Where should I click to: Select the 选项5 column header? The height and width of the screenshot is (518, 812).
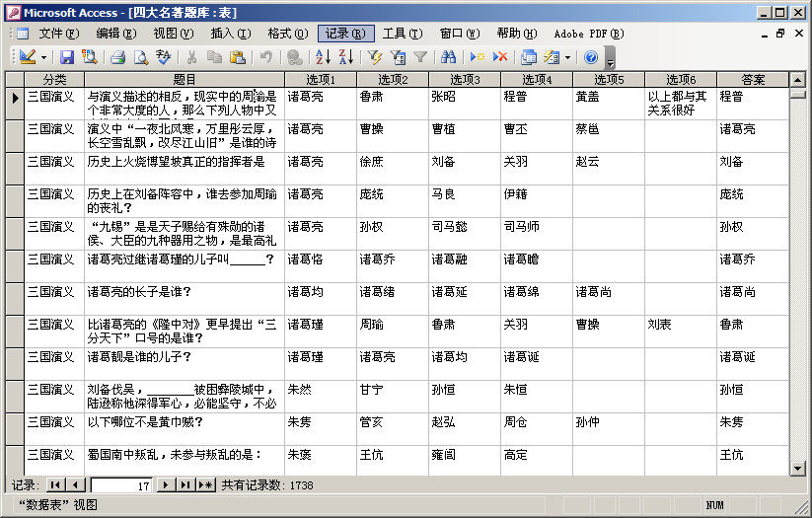609,79
